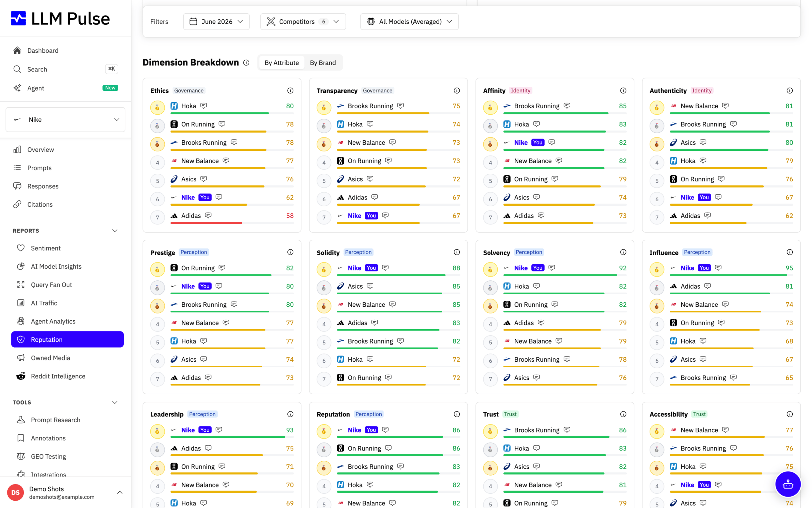Open comment icon for On Running in Prestige

tap(222, 268)
